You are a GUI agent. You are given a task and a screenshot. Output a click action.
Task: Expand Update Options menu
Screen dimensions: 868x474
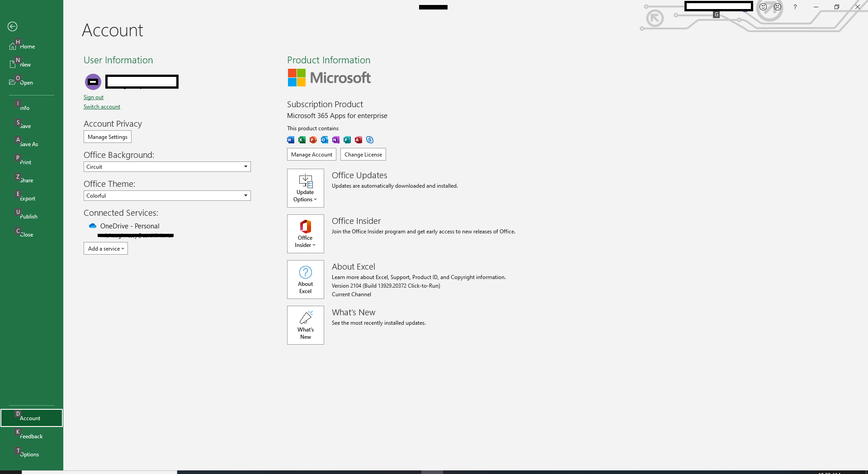point(306,188)
